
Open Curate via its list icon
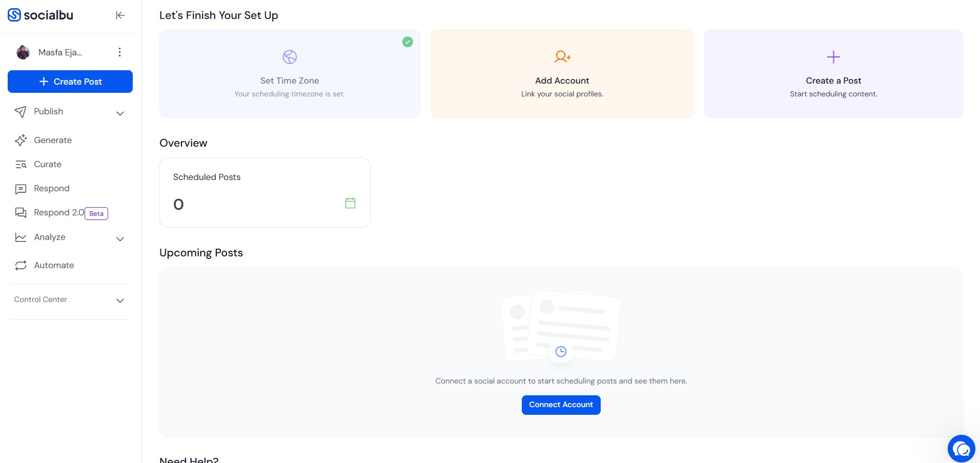(x=21, y=164)
